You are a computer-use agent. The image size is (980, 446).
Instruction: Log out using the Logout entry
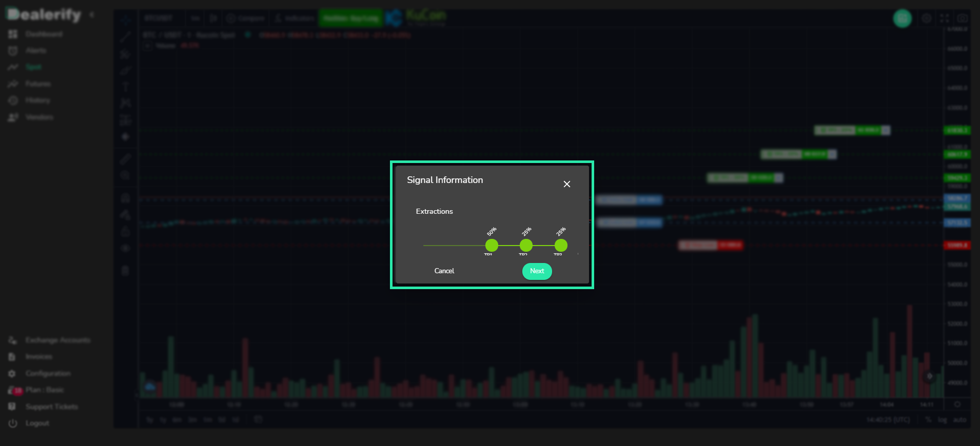pos(37,423)
